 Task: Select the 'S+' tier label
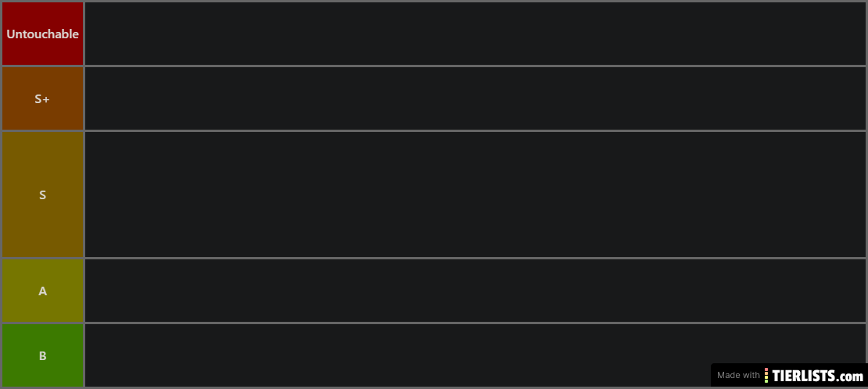pyautogui.click(x=43, y=99)
